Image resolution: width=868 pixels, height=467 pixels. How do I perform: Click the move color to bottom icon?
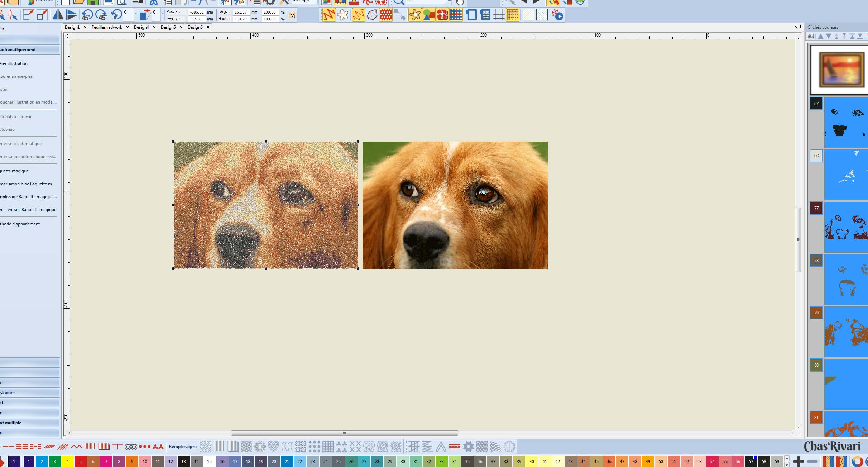(x=860, y=36)
